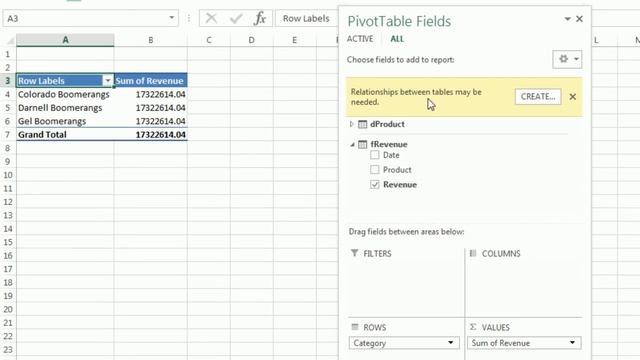Click the formula bar Enter checkmark icon
Image resolution: width=640 pixels, height=360 pixels.
click(236, 18)
